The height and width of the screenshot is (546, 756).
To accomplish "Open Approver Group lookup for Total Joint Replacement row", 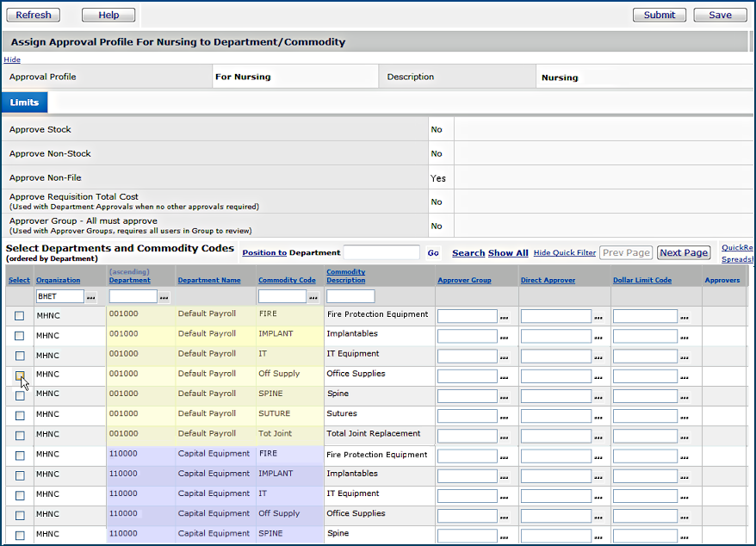I will pyautogui.click(x=505, y=436).
